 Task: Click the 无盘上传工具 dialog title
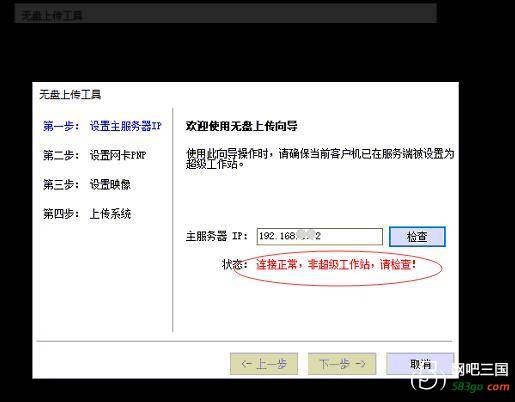(x=70, y=95)
